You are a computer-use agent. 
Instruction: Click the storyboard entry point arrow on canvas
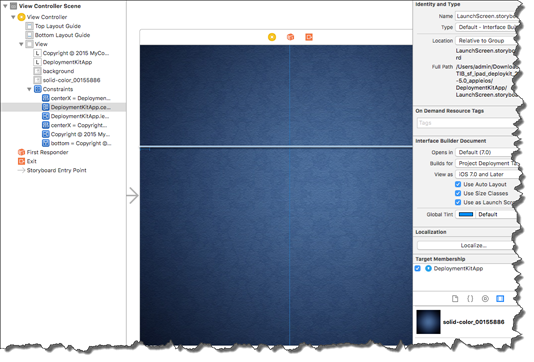[x=133, y=196]
